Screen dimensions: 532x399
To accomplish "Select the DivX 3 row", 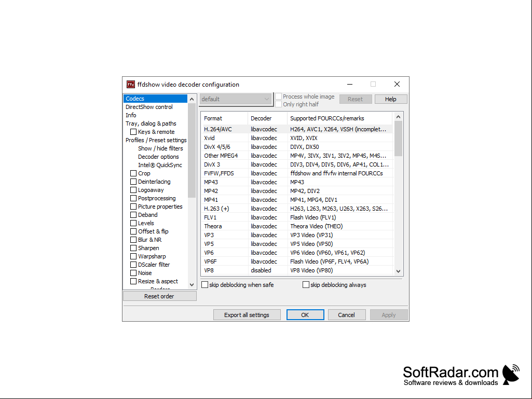I will pyautogui.click(x=297, y=164).
